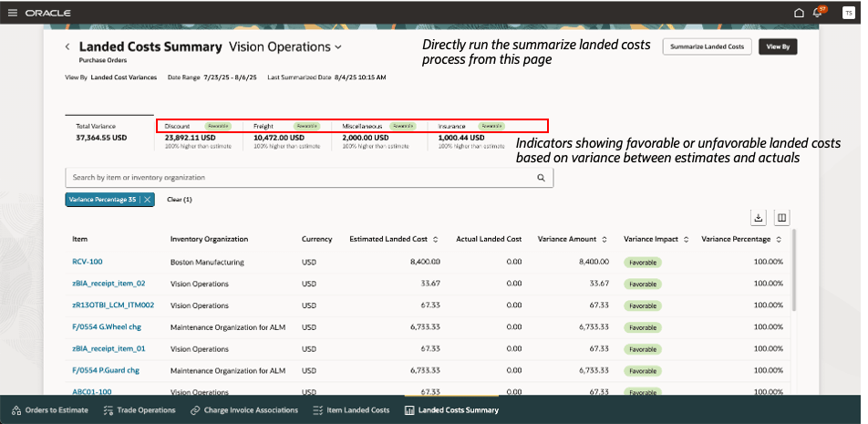Click Boston Manufacturing organization cell
Viewport: 868px width, 424px height.
coord(207,262)
